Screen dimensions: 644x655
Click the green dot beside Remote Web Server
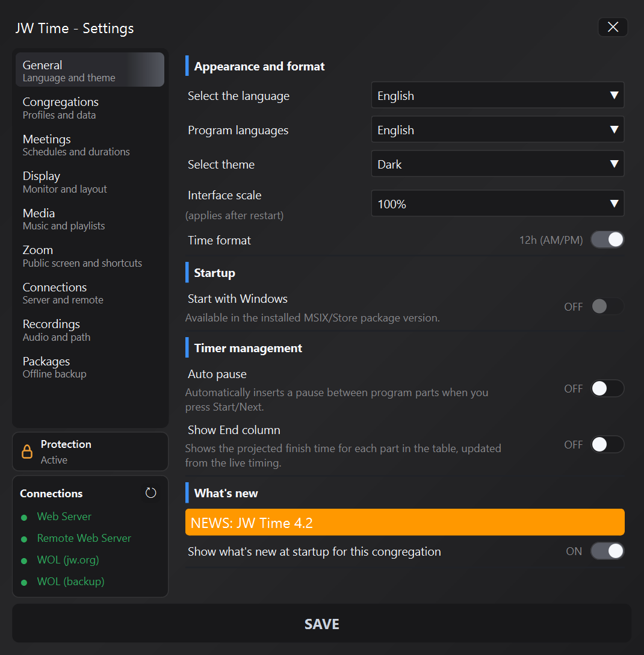pos(24,539)
